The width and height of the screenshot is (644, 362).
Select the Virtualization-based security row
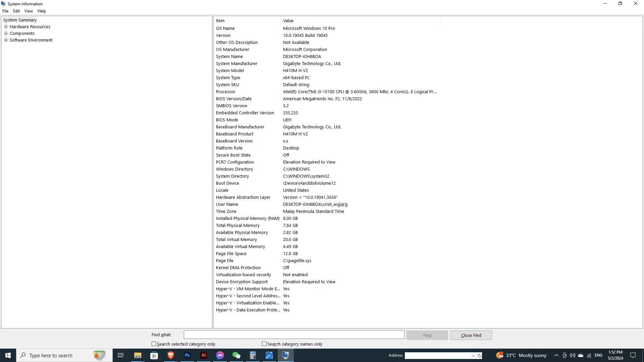click(x=327, y=275)
